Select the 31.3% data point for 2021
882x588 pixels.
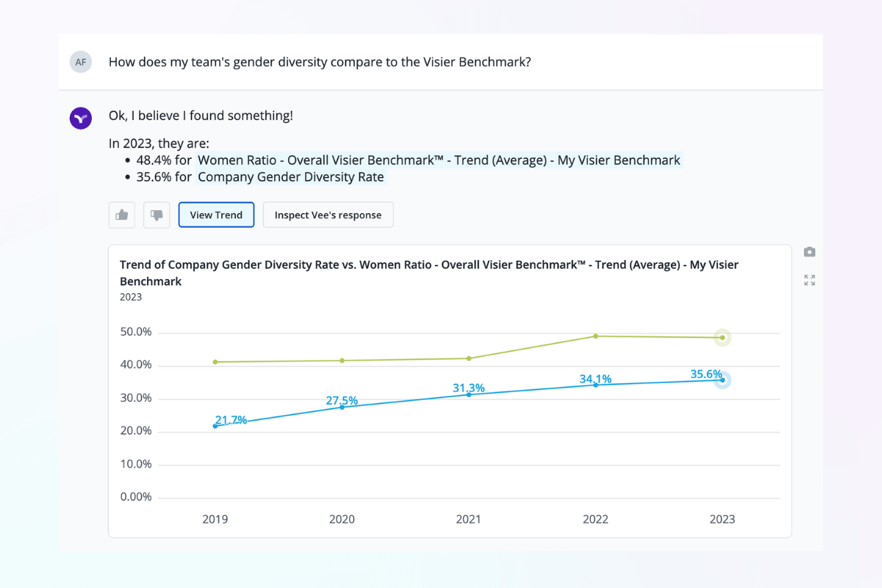(x=469, y=394)
